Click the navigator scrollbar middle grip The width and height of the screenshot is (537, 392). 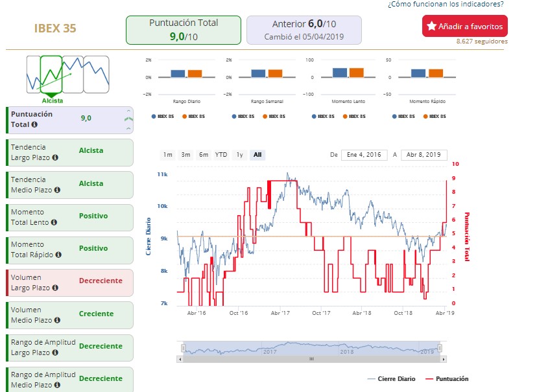pyautogui.click(x=312, y=359)
